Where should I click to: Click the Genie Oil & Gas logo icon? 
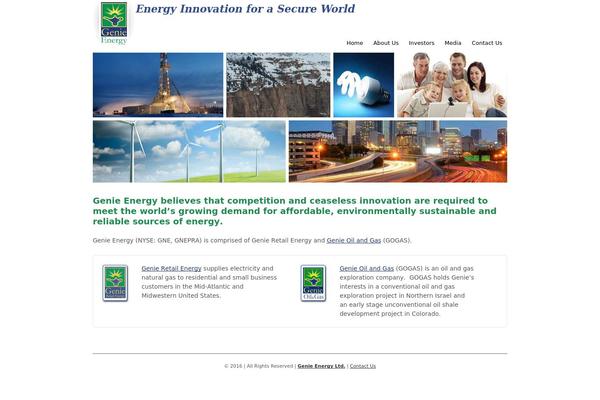point(313,283)
